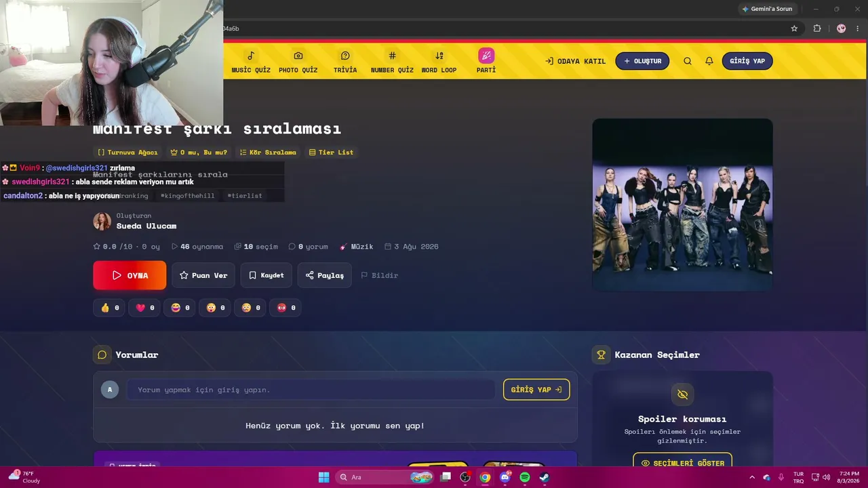Open the Chrome three-dot menu
The width and height of the screenshot is (868, 488).
coord(857,28)
